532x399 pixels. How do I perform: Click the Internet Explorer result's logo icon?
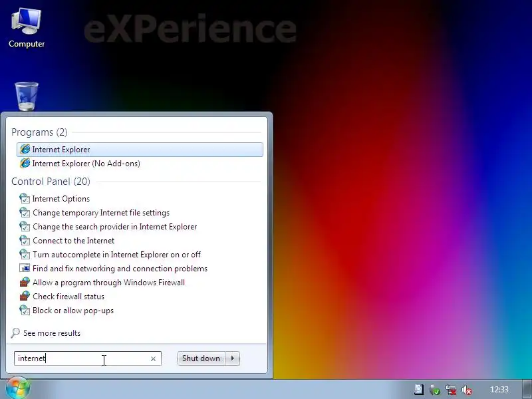click(25, 149)
